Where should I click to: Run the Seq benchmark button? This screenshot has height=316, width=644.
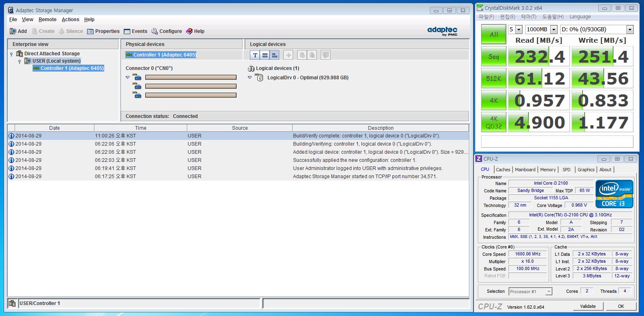coord(494,57)
